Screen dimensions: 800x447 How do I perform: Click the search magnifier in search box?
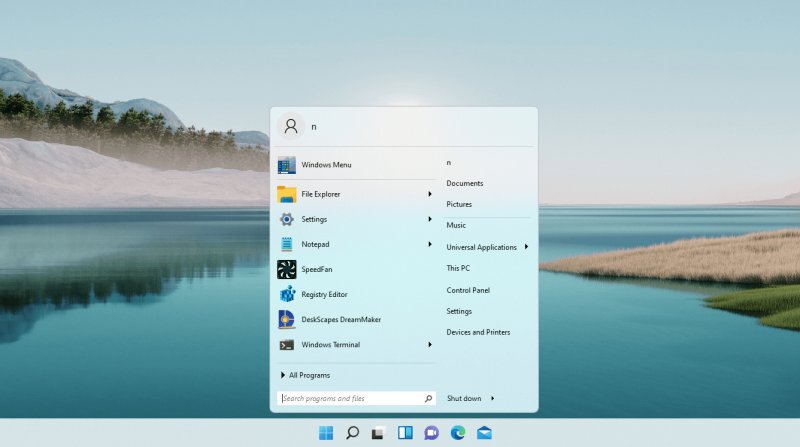point(428,399)
